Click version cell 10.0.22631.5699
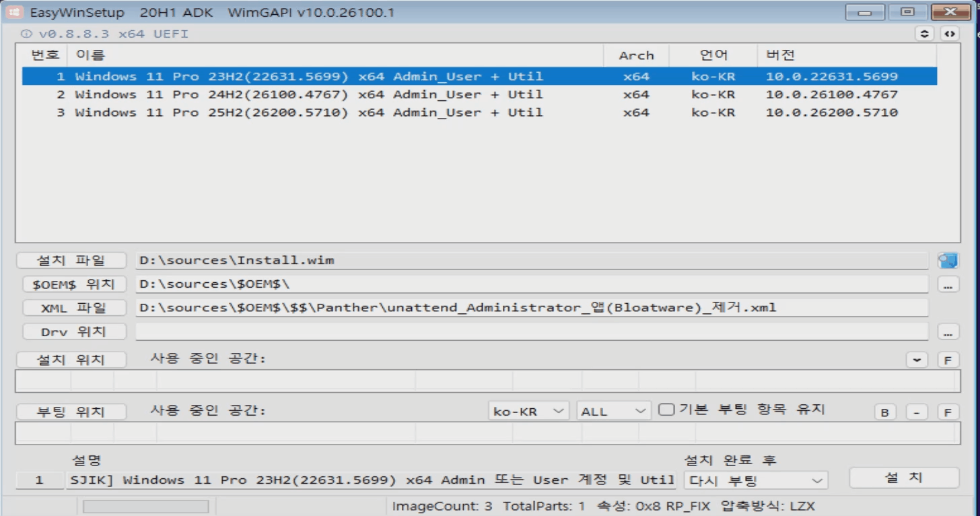 [831, 77]
